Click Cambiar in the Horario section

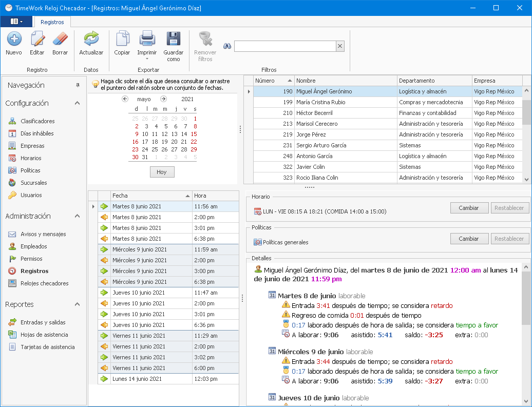coord(468,208)
